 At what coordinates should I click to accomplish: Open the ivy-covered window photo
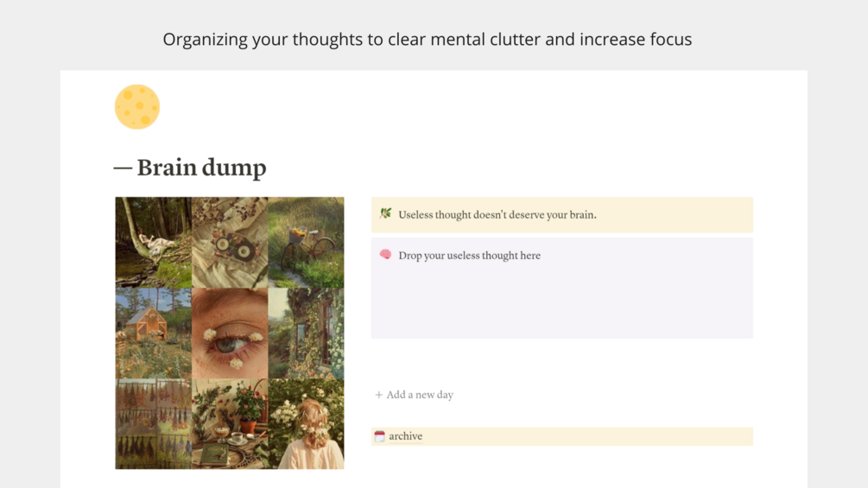point(306,333)
